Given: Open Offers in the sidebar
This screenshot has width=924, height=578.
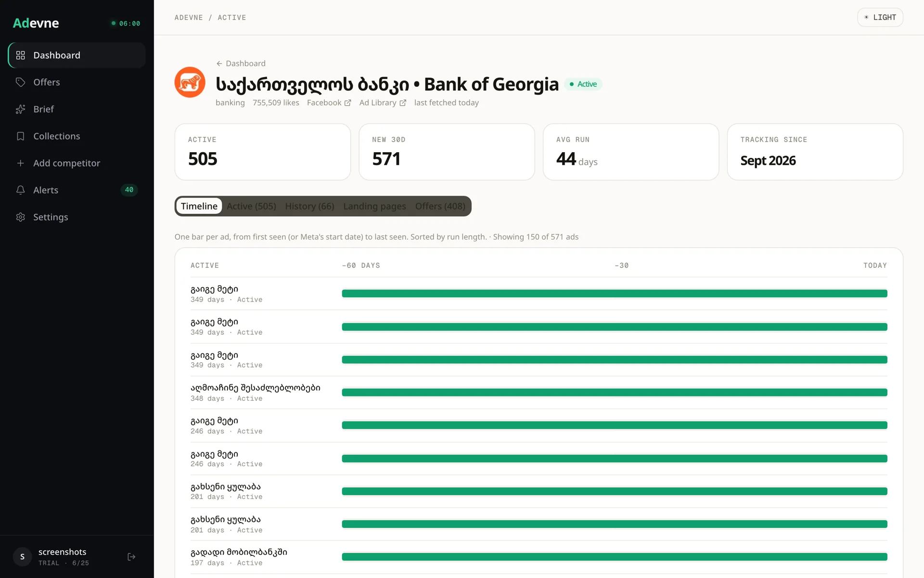Looking at the screenshot, I should (x=77, y=82).
